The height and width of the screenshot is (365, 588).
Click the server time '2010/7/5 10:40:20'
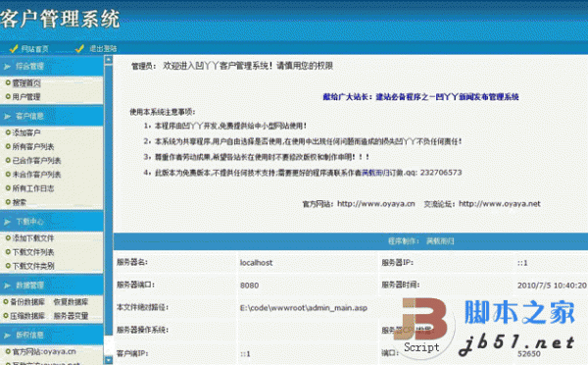552,286
